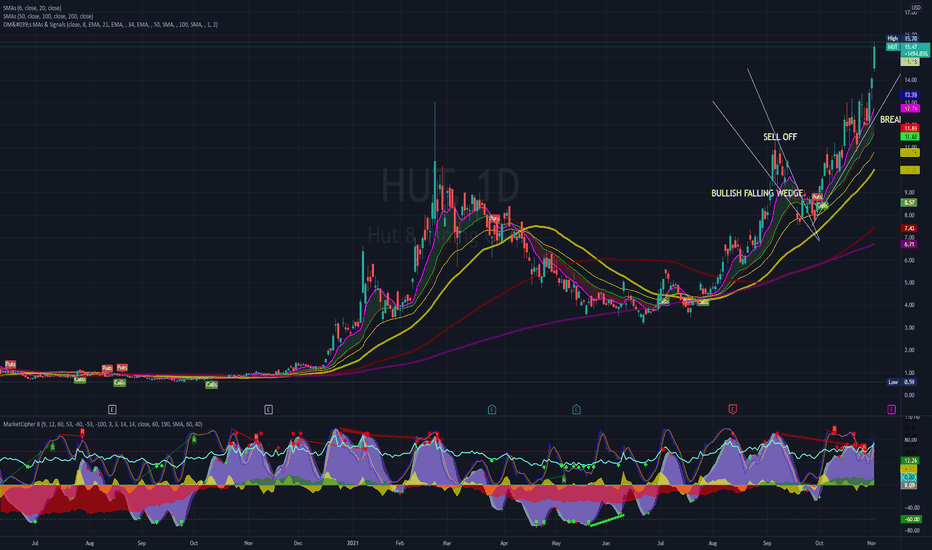The width and height of the screenshot is (932, 550).
Task: Click the Low 0.59 price label
Action: (x=902, y=382)
